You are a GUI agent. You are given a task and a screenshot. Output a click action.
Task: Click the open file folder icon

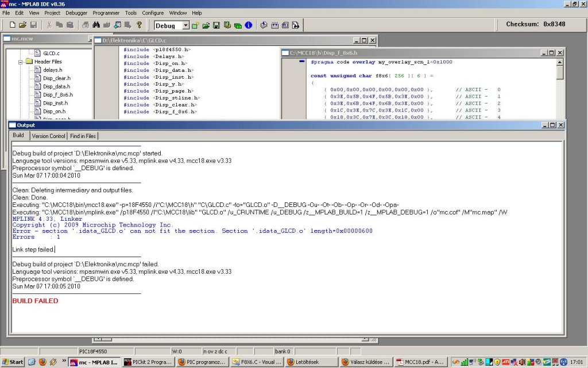[x=23, y=25]
